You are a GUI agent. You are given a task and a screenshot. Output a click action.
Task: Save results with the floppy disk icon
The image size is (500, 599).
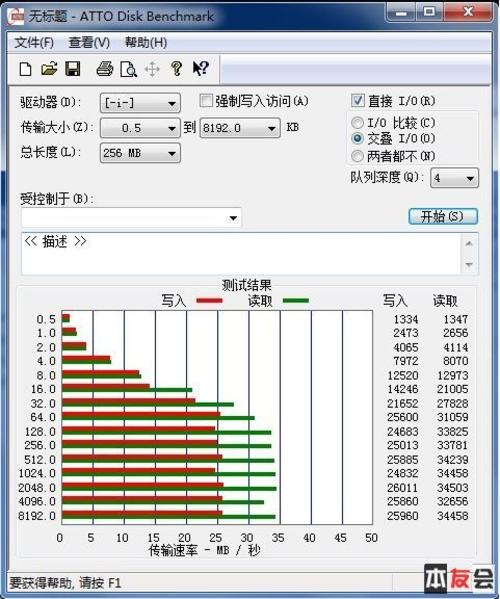(x=73, y=69)
